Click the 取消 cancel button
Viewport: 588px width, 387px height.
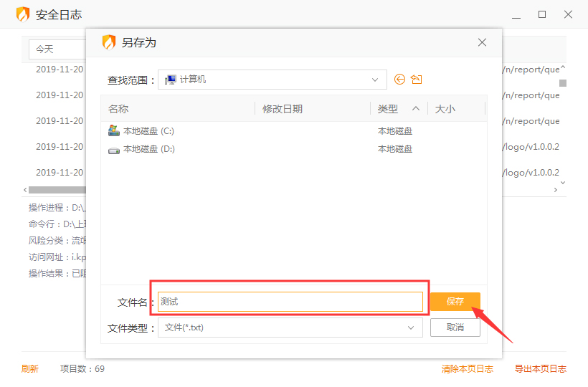(455, 328)
